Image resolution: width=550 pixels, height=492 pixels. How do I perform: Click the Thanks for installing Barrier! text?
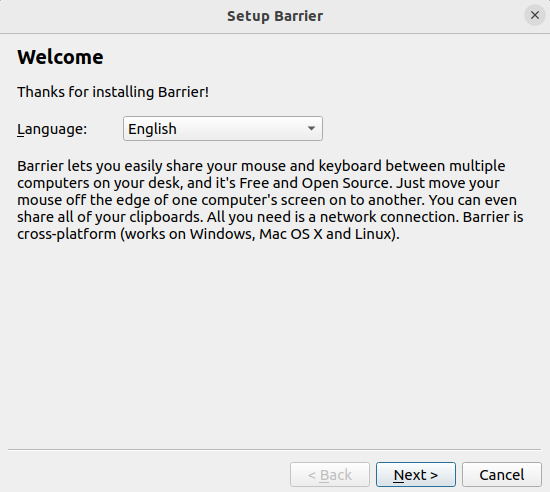[113, 92]
